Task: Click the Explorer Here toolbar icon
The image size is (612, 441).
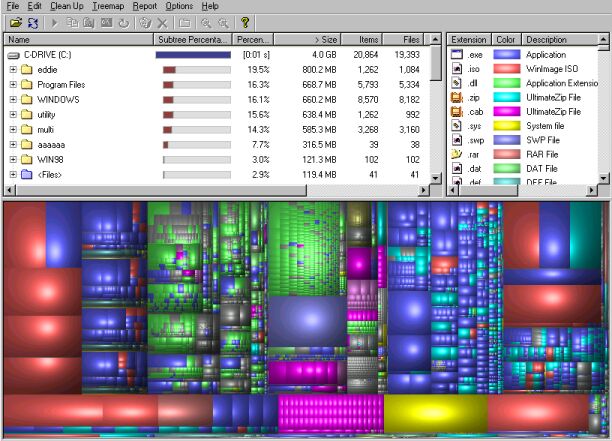Action: pos(89,23)
